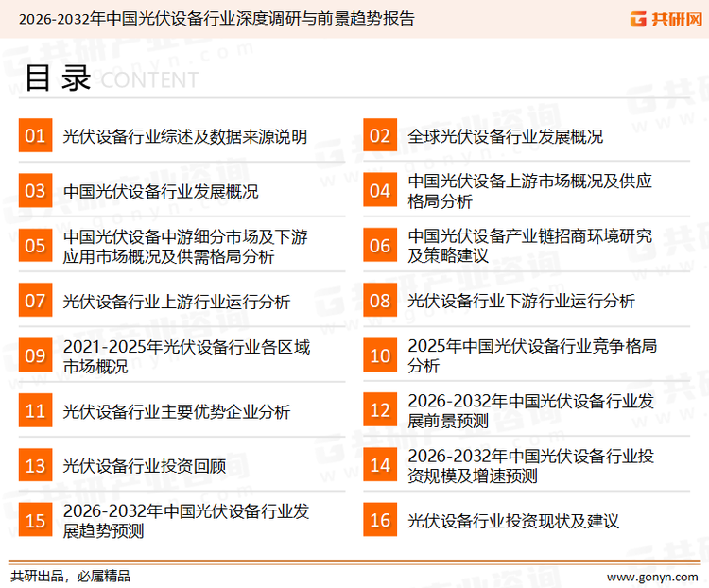The width and height of the screenshot is (709, 588).
Task: Select chapter 中国光伏设备上游市场概况及供应格局分析
Action: pos(530,191)
